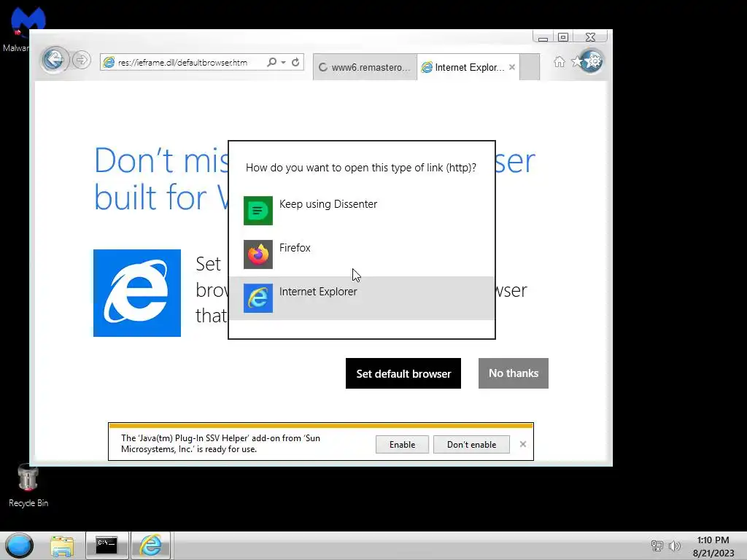This screenshot has width=747, height=560.
Task: Click the address bar showing res://ieframe.dll/defaultbrowser.htm
Action: pyautogui.click(x=183, y=63)
